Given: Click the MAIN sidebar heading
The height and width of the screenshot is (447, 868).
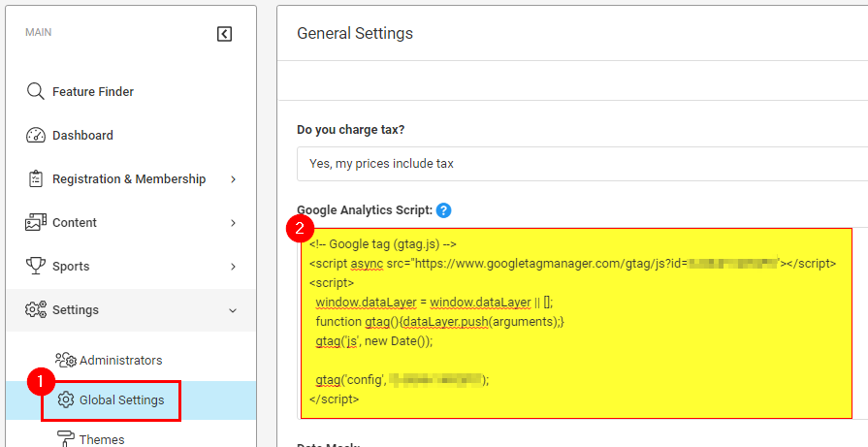Looking at the screenshot, I should tap(38, 32).
